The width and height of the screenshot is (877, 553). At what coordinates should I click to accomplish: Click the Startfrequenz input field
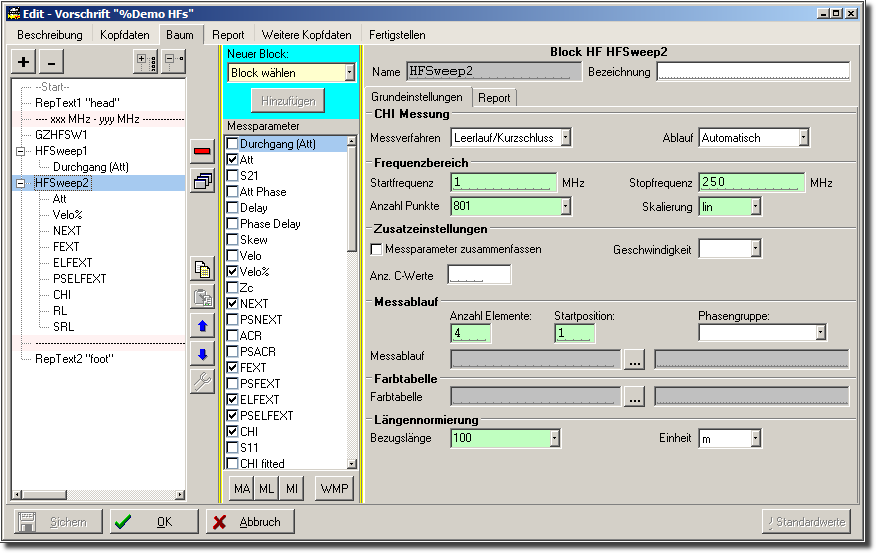[x=503, y=183]
